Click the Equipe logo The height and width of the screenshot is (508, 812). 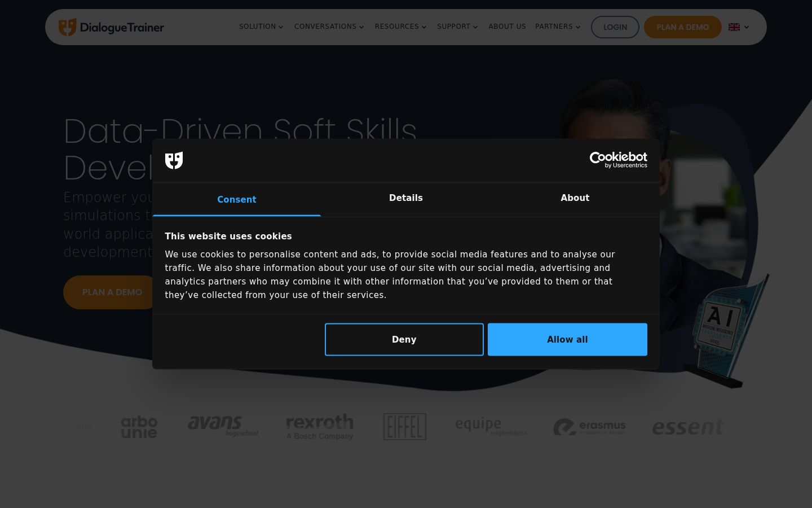click(x=491, y=426)
